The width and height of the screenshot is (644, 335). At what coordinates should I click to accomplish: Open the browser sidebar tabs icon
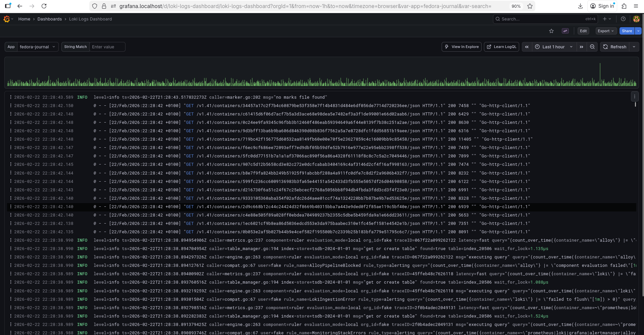click(8, 6)
